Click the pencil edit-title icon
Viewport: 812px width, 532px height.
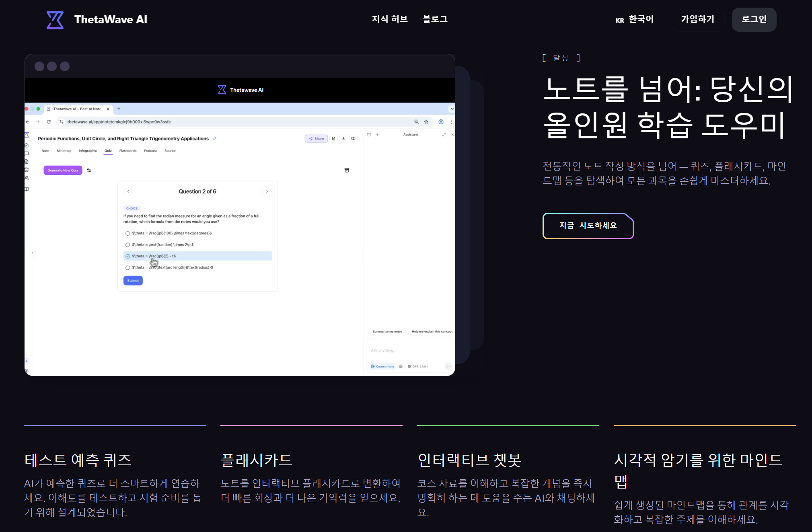(214, 139)
